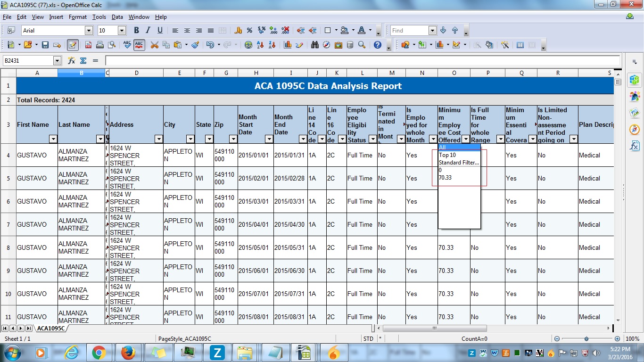Insert a chart from the toolbar
The height and width of the screenshot is (362, 644).
288,45
